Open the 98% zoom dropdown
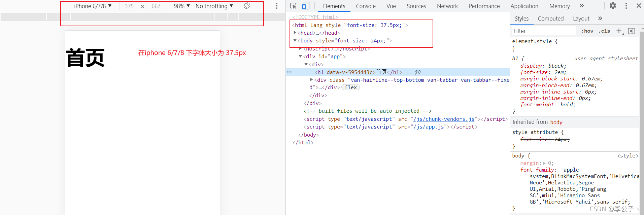Image resolution: width=644 pixels, height=215 pixels. pos(182,6)
